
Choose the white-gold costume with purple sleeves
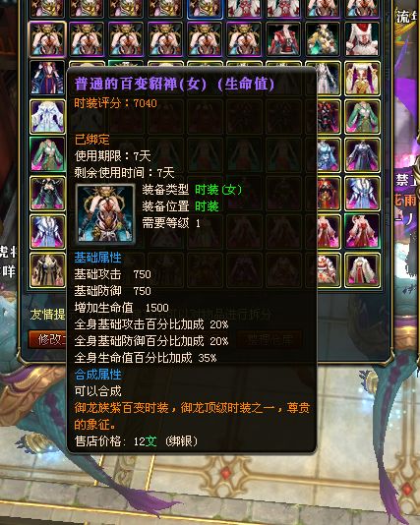point(362,79)
